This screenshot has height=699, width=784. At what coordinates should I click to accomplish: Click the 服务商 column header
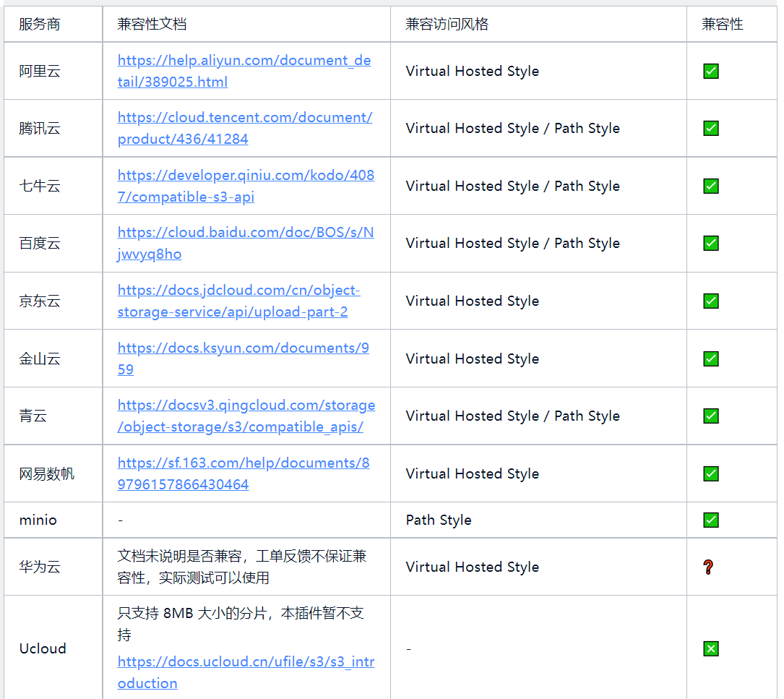point(53,24)
